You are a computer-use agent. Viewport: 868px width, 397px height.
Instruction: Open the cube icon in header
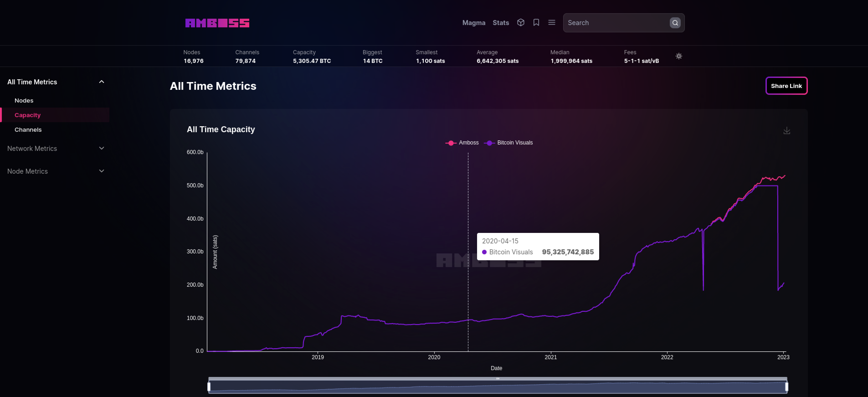(x=521, y=23)
